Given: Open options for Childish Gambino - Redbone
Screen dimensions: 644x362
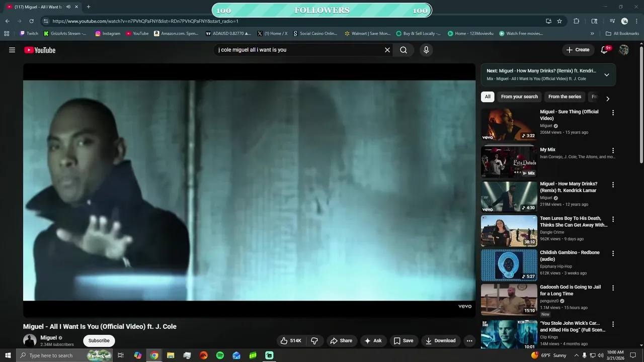Looking at the screenshot, I should pos(613,253).
